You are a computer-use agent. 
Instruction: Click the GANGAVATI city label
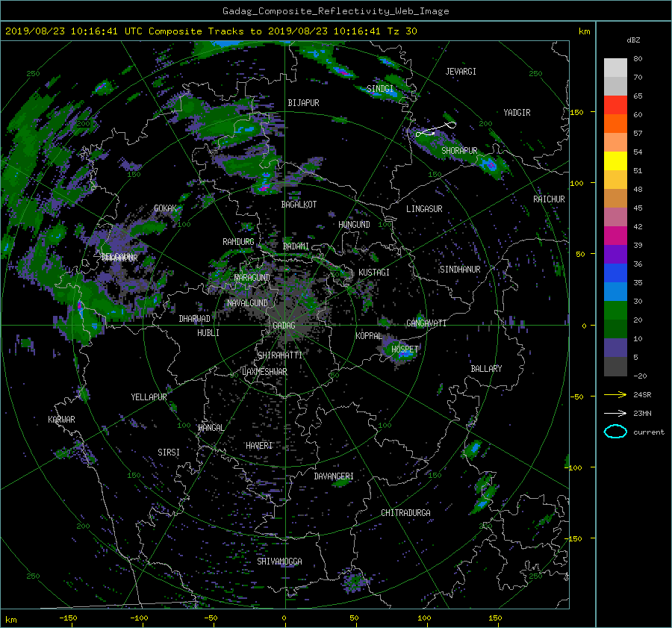[426, 323]
